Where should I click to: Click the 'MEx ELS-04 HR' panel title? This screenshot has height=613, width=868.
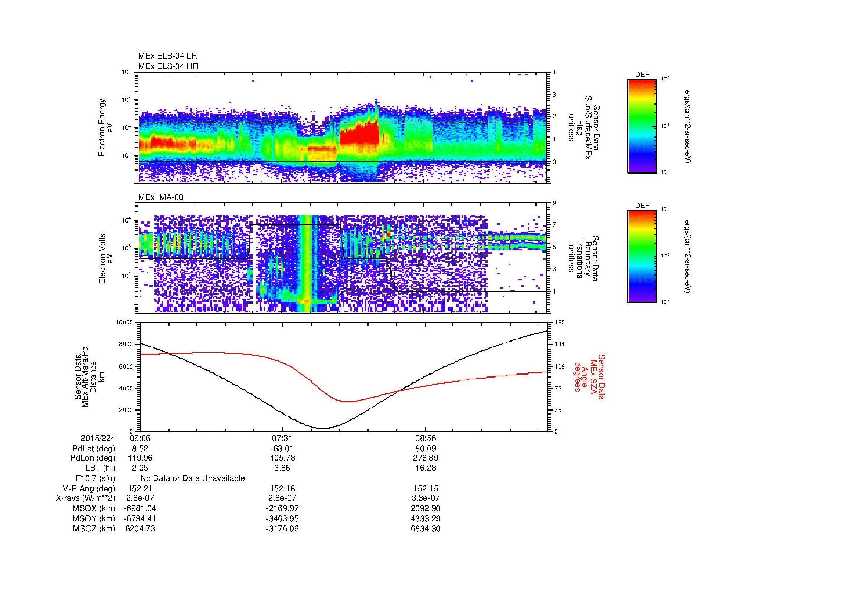click(x=168, y=66)
